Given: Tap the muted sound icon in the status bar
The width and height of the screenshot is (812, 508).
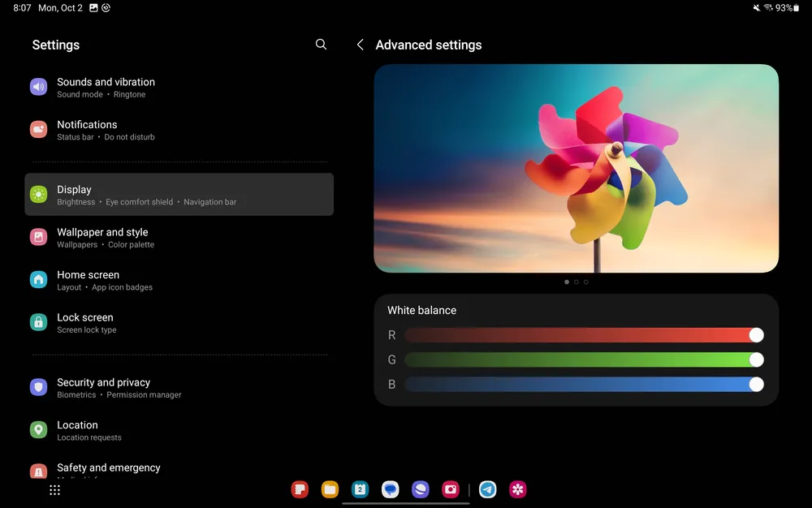Looking at the screenshot, I should tap(757, 8).
